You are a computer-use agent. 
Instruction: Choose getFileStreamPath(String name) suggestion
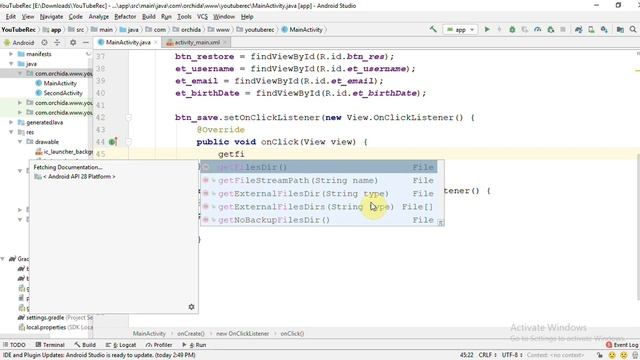[319, 180]
